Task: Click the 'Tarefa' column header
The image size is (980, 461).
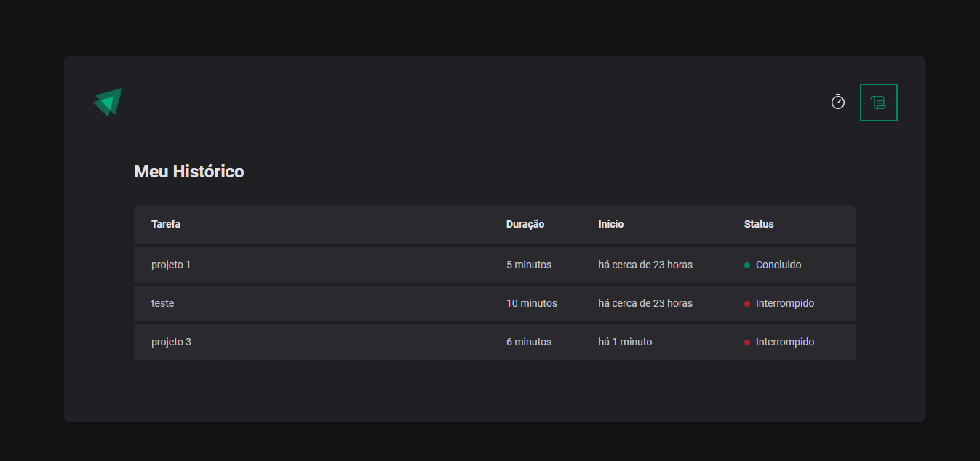Action: coord(166,224)
